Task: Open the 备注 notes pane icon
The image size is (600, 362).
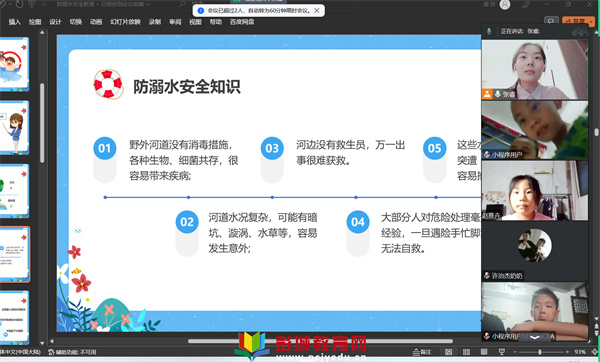Action: tap(422, 352)
